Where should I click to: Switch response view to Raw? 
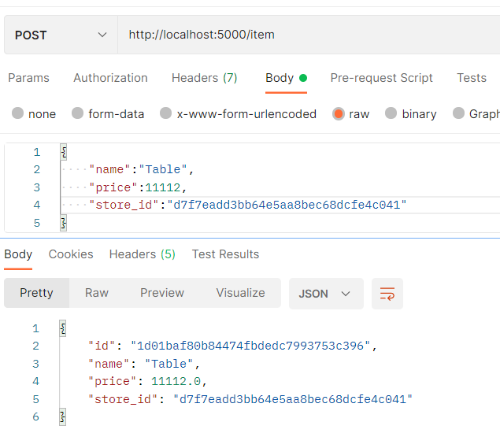point(97,293)
